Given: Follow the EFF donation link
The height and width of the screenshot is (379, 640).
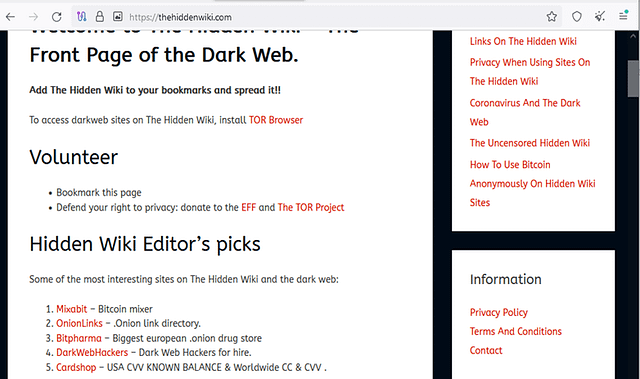Looking at the screenshot, I should (x=248, y=207).
